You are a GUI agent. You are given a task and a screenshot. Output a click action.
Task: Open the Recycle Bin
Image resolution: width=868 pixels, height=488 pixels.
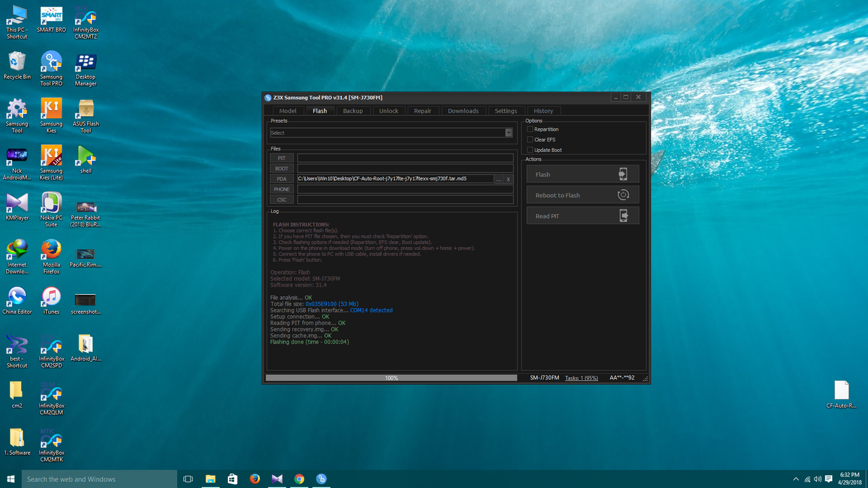(x=17, y=66)
